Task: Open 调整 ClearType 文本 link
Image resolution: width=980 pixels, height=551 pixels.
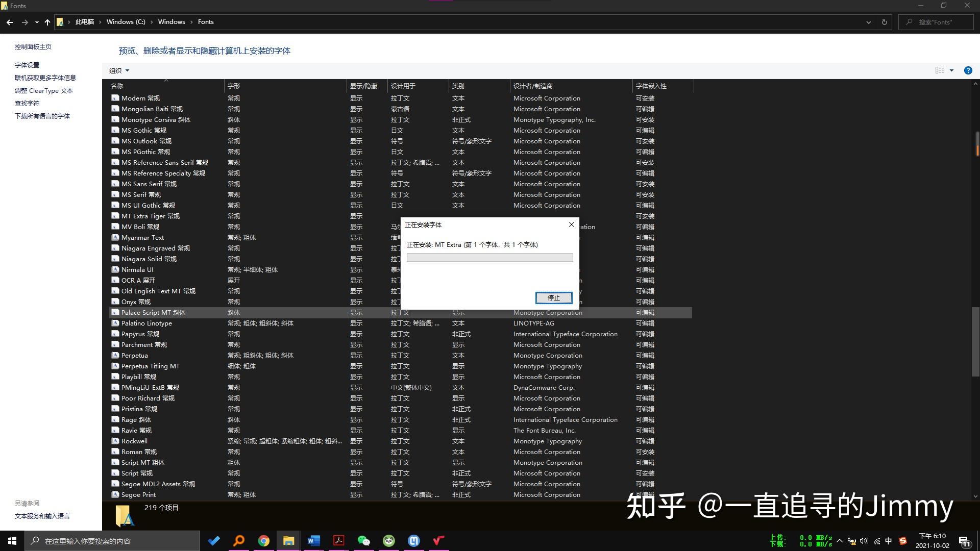Action: [x=44, y=90]
